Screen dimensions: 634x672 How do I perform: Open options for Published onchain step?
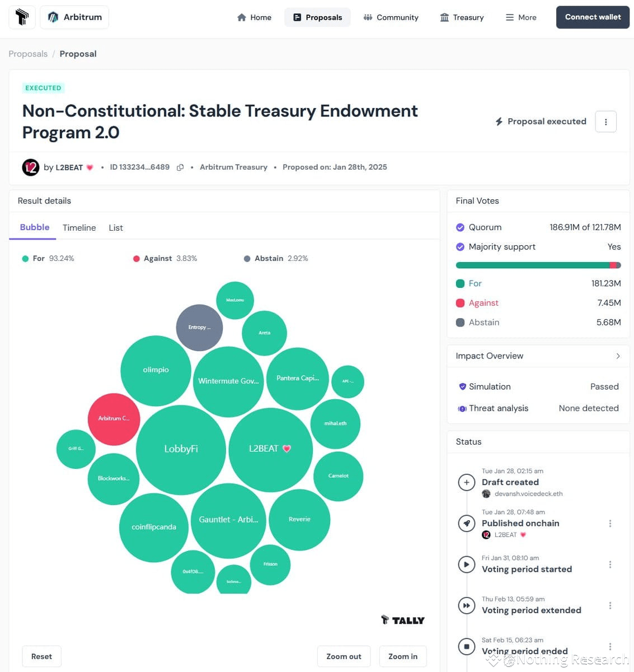tap(610, 524)
